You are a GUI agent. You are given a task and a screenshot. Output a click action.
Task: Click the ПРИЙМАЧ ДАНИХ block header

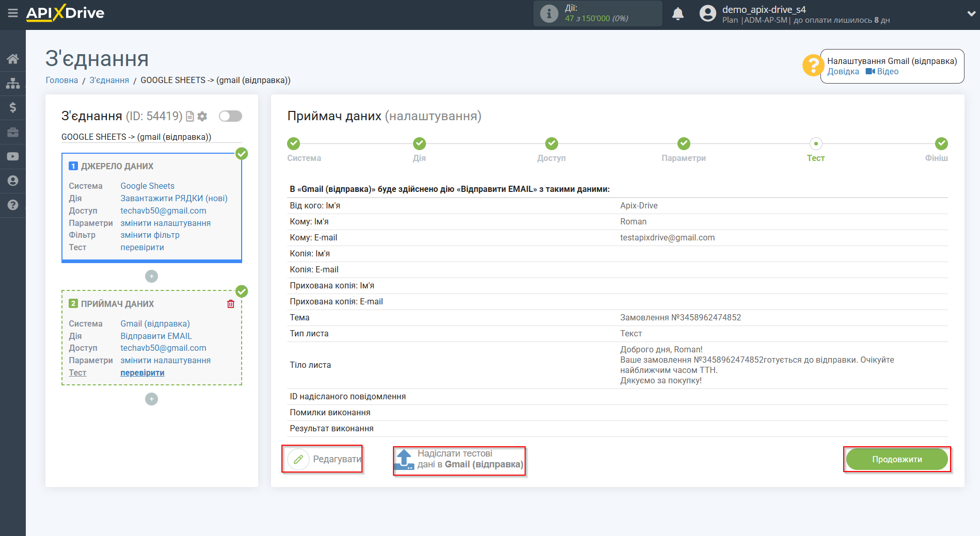[x=117, y=304]
